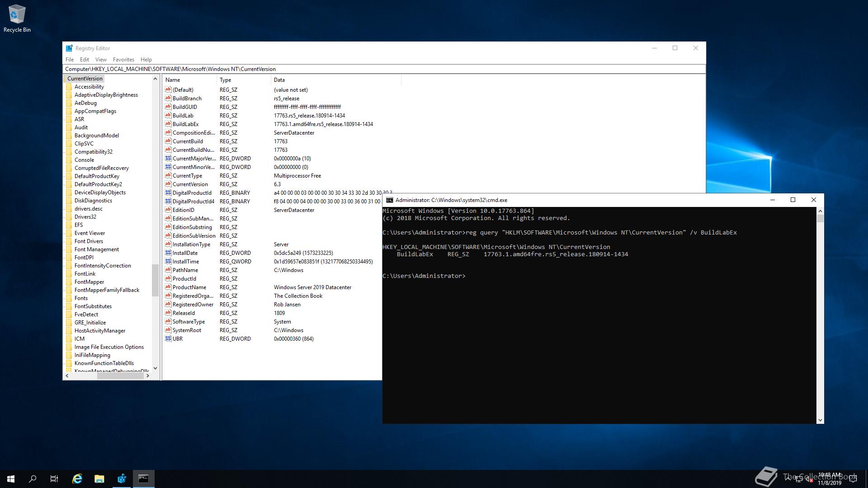Click the tree pane vertical scrollbar thumb
This screenshot has width=868, height=488.
pos(156,280)
